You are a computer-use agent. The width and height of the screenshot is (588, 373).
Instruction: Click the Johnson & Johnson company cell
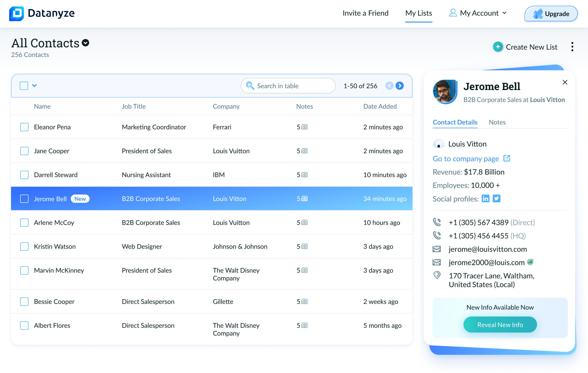pos(240,246)
